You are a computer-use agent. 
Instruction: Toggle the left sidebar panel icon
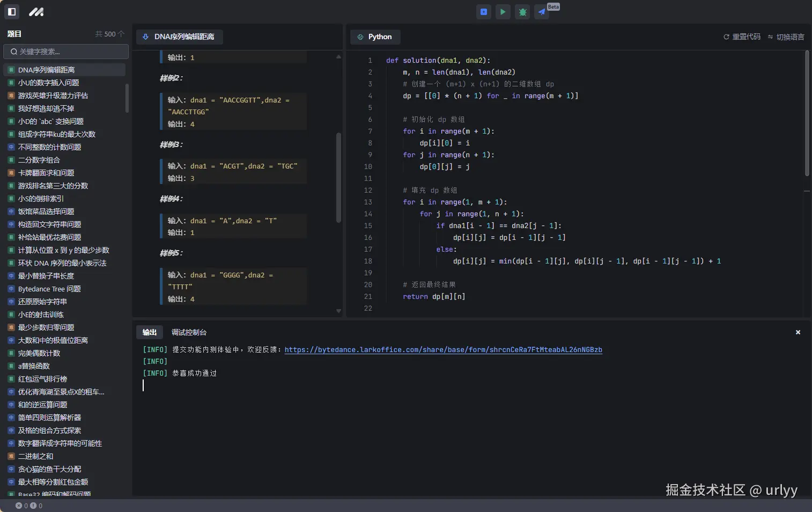(12, 11)
